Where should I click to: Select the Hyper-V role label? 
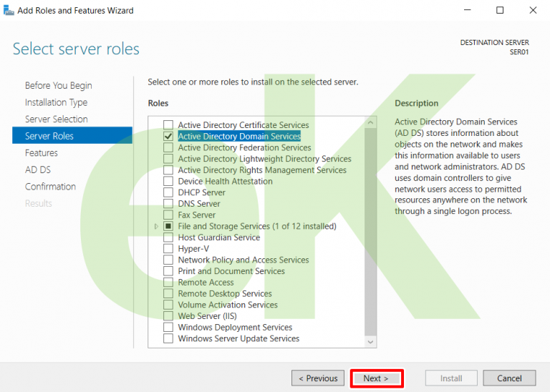pyautogui.click(x=193, y=249)
